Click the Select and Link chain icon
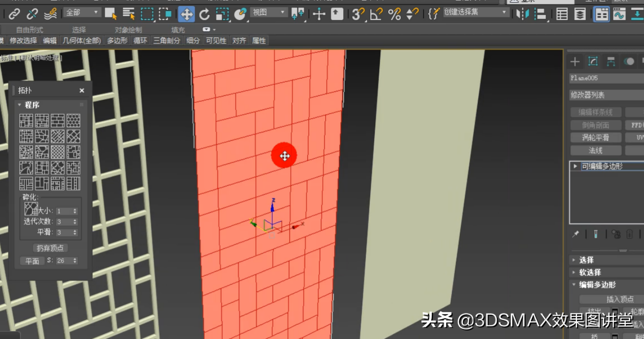 pos(15,14)
